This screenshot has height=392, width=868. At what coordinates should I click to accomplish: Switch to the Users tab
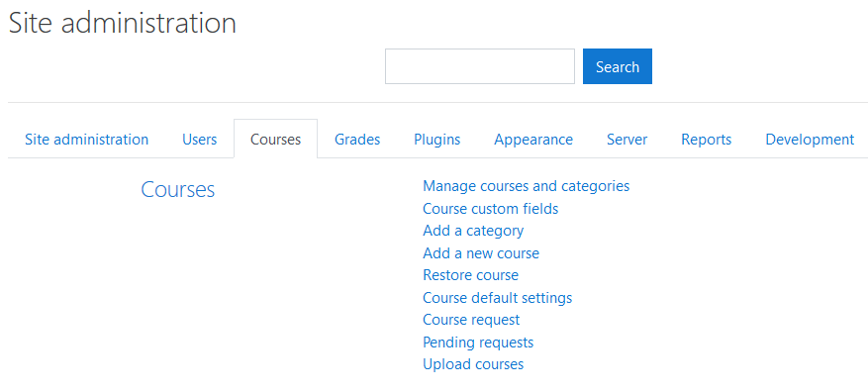[199, 140]
